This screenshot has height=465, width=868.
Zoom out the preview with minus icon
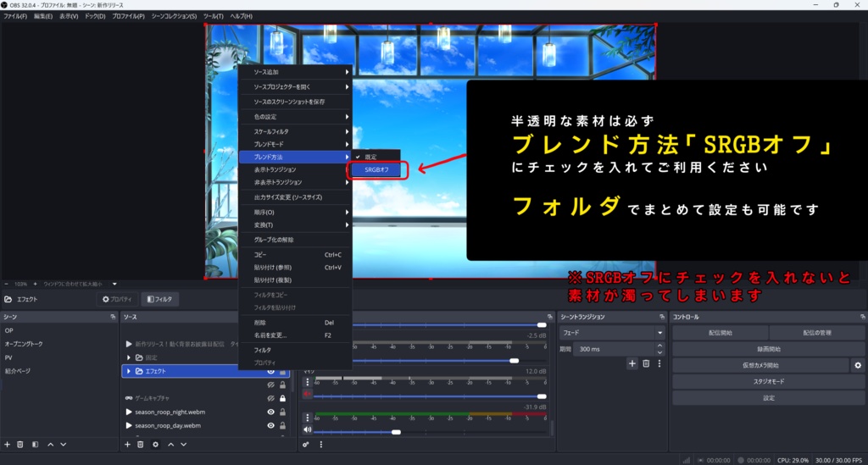click(6, 284)
